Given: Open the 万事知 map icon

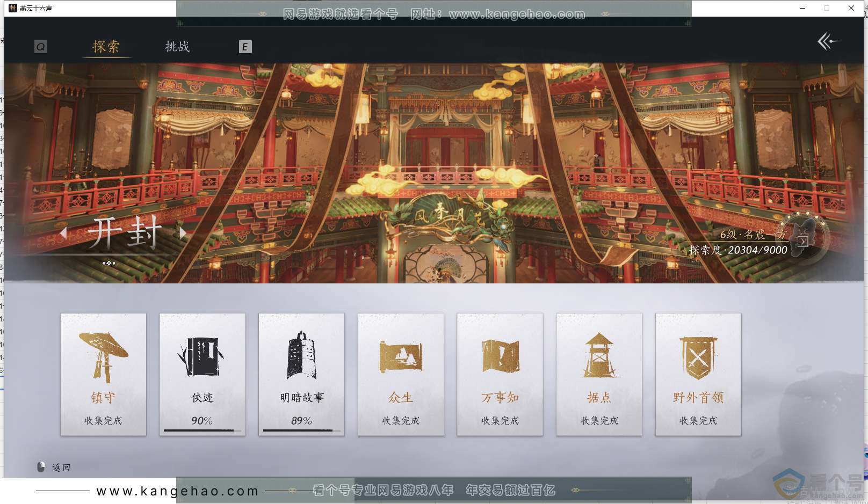Looking at the screenshot, I should pos(501,356).
